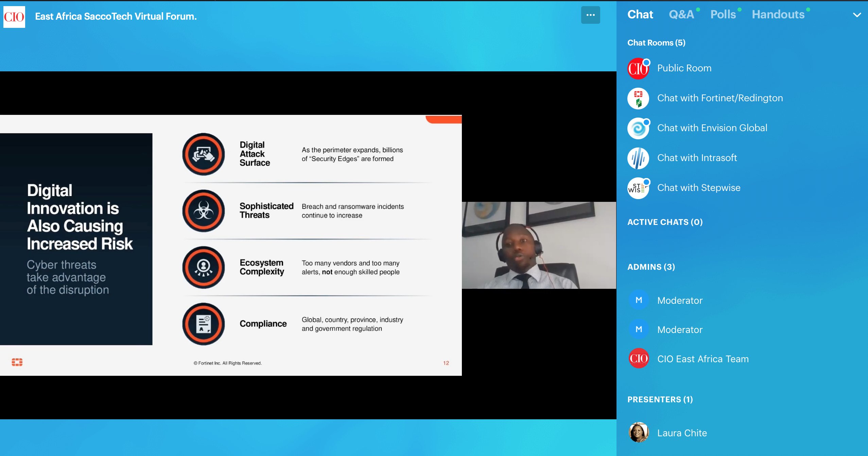Open Chat with Envision Global room
The image size is (868, 456).
(x=712, y=128)
